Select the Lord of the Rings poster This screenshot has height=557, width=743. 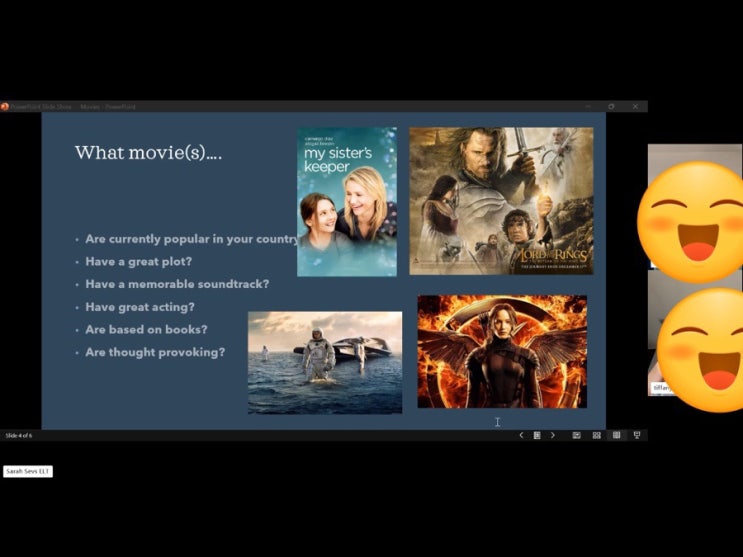[501, 201]
